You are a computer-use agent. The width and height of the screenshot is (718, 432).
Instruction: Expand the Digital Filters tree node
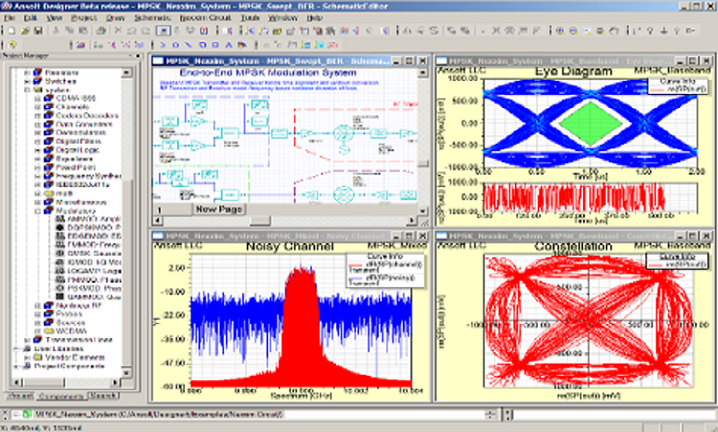click(x=38, y=141)
